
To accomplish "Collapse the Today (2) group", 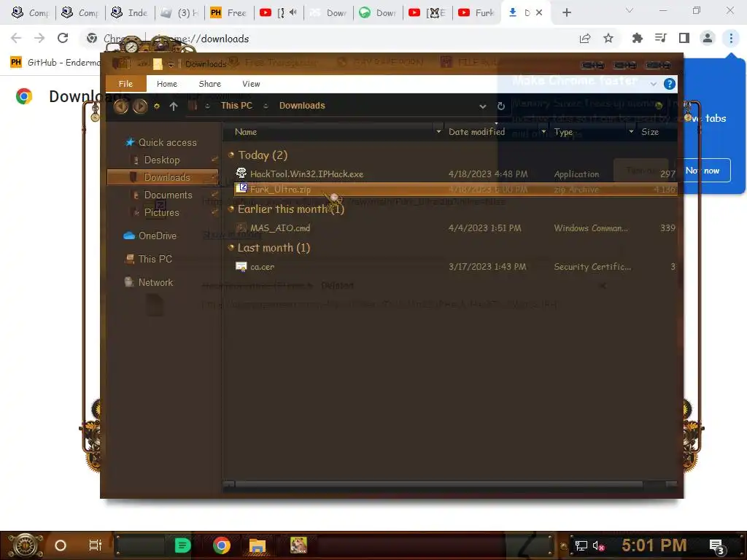I will [x=231, y=155].
